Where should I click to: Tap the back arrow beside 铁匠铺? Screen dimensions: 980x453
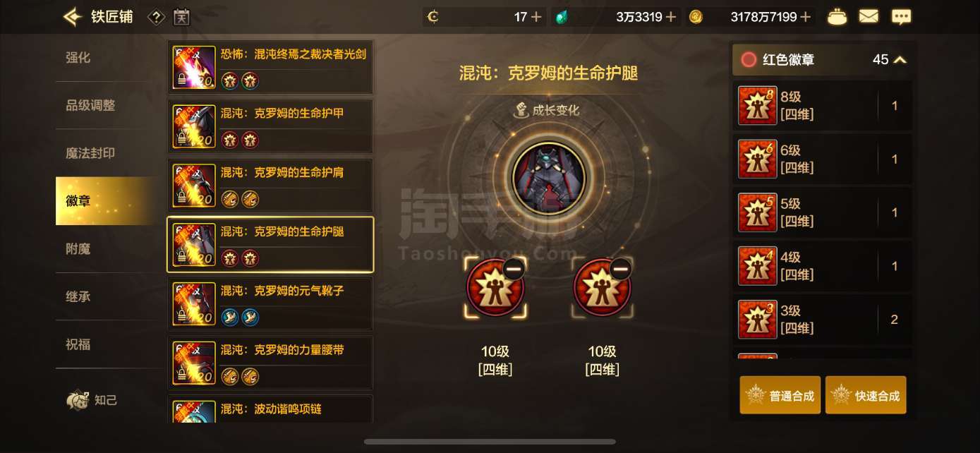72,16
